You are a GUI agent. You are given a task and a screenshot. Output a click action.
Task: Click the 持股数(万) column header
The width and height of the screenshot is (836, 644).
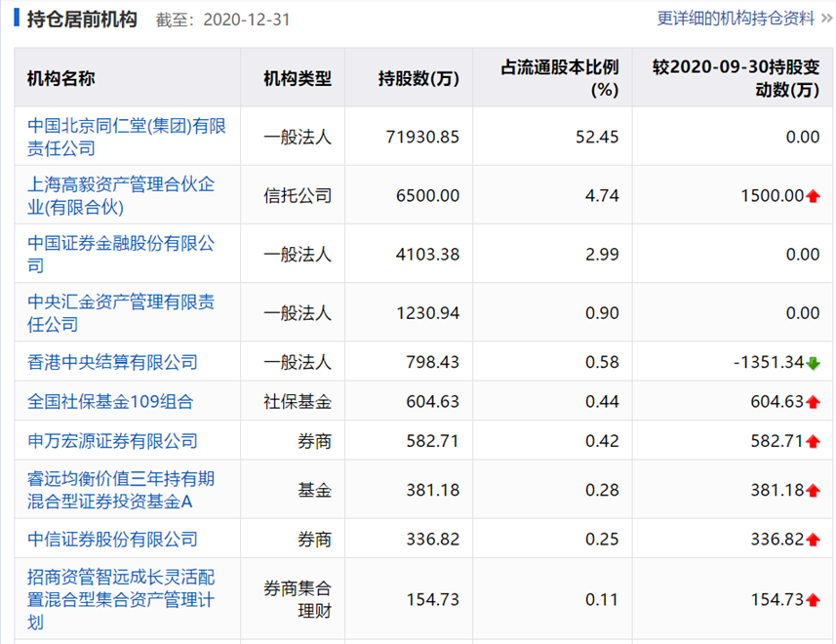418,79
